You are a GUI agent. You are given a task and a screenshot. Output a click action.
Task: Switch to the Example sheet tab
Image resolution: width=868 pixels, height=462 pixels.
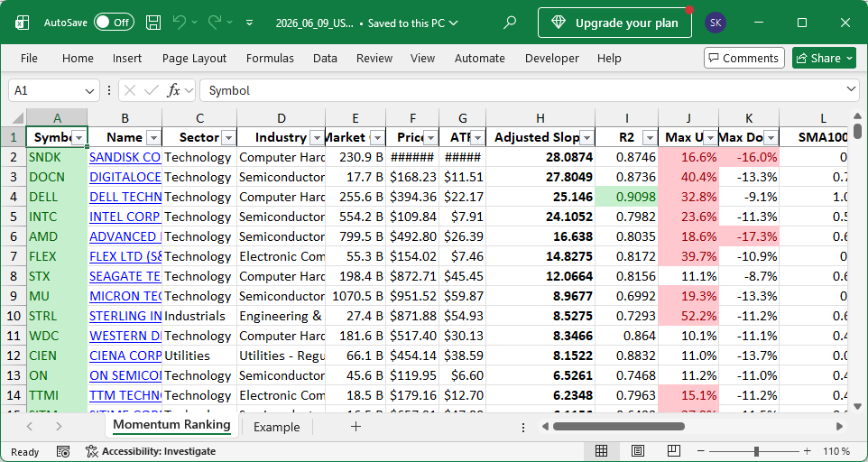point(276,427)
